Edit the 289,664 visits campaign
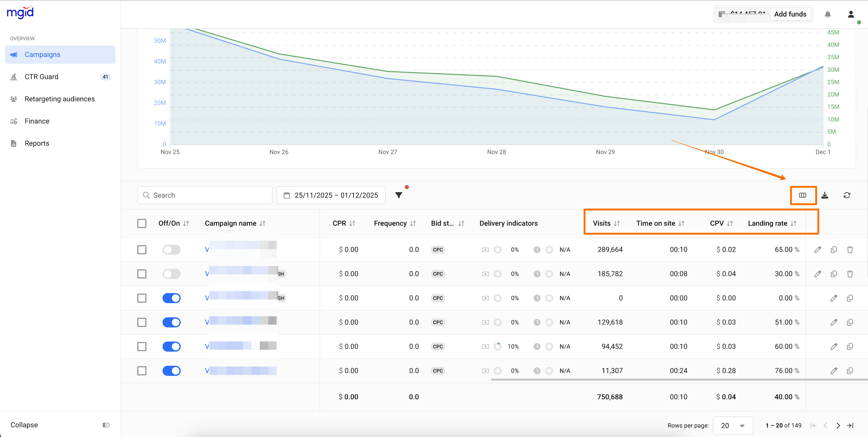Screen dimensions: 868x437 click(x=817, y=250)
